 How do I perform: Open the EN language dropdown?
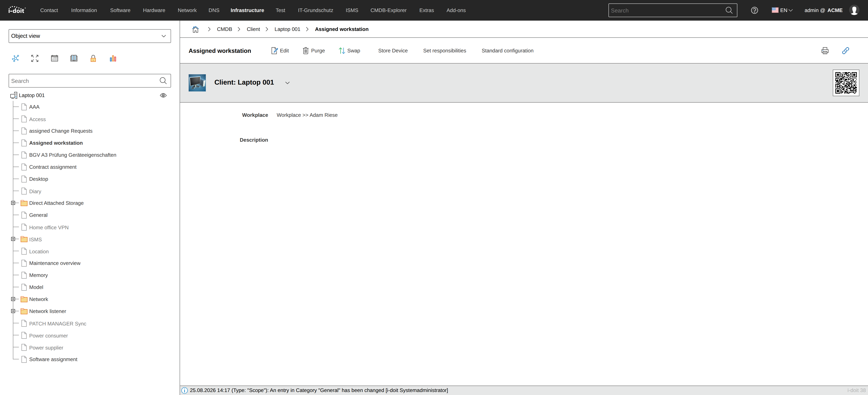(x=782, y=11)
